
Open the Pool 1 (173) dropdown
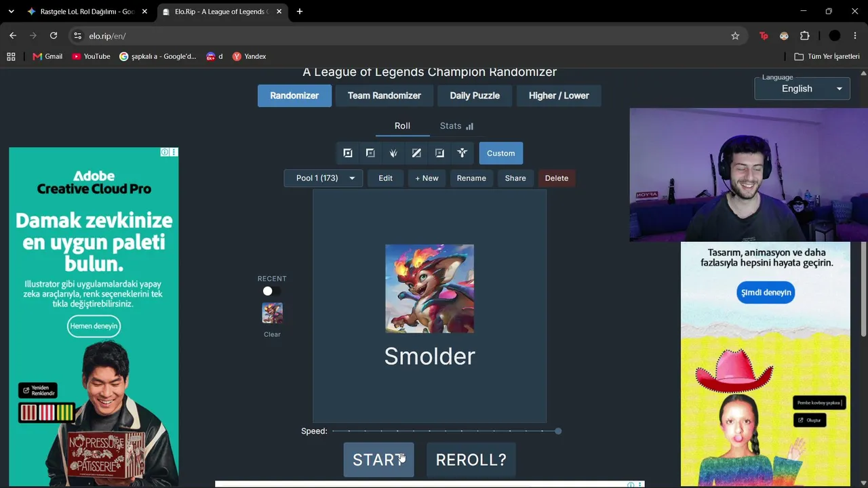pyautogui.click(x=323, y=178)
